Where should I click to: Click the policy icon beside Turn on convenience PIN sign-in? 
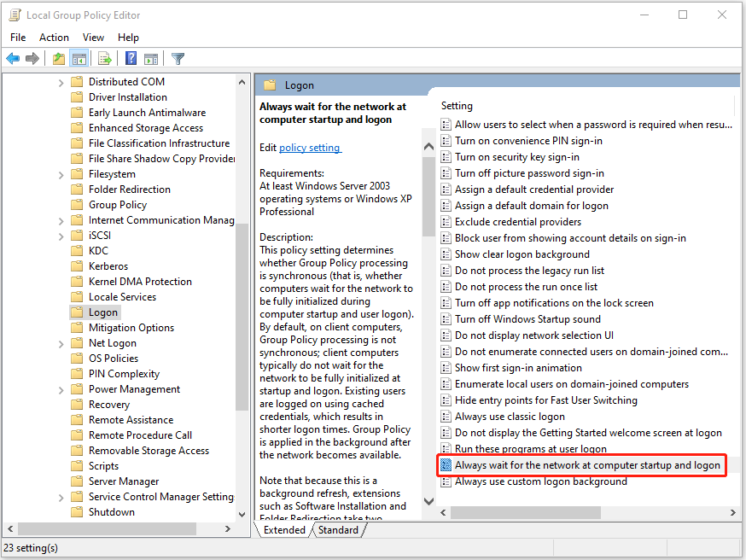(x=446, y=141)
